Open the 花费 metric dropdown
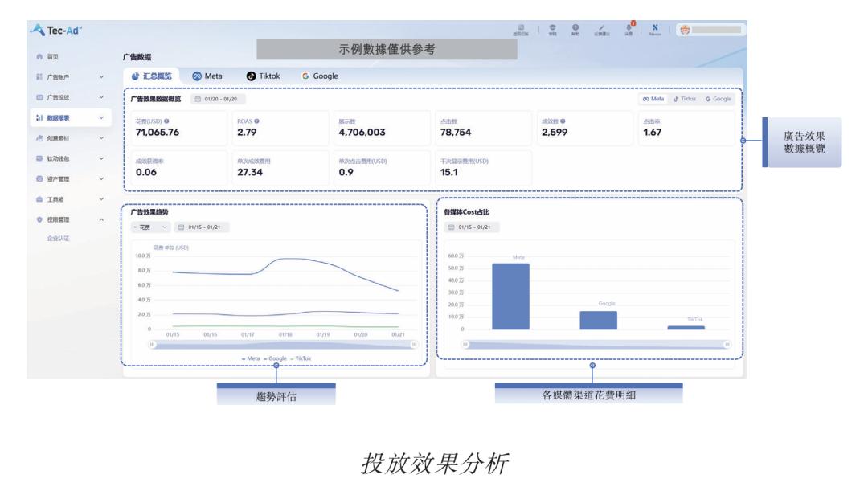868x487 pixels. click(x=151, y=227)
